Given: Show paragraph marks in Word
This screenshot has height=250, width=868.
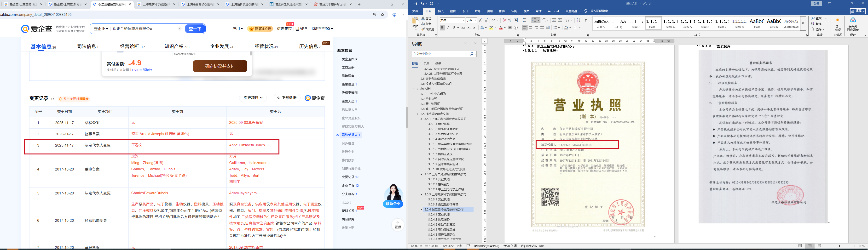Looking at the screenshot, I should point(586,20).
